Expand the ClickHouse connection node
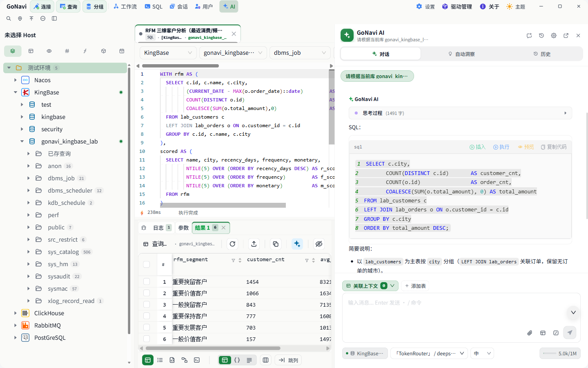Viewport: 588px width, 368px height. [16, 313]
